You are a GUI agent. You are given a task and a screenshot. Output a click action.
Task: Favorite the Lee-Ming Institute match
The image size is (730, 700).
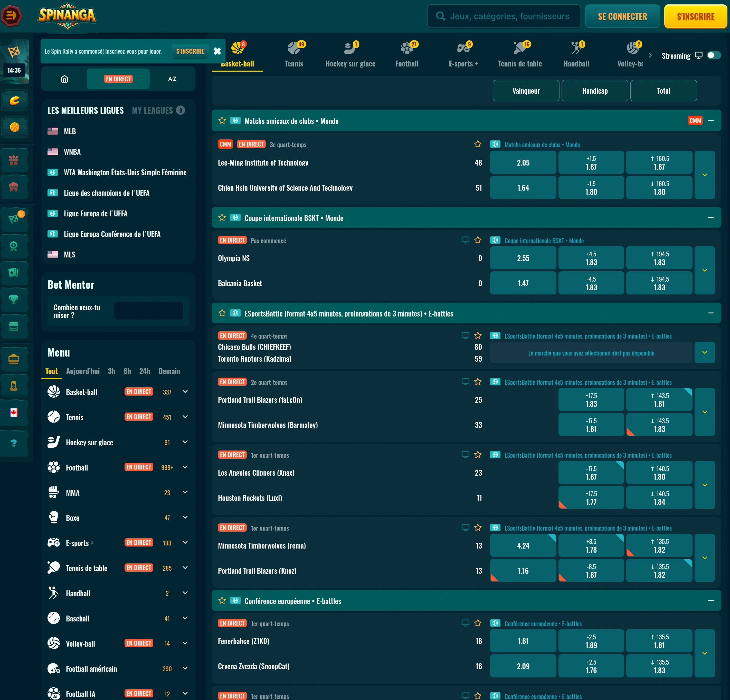tap(478, 144)
